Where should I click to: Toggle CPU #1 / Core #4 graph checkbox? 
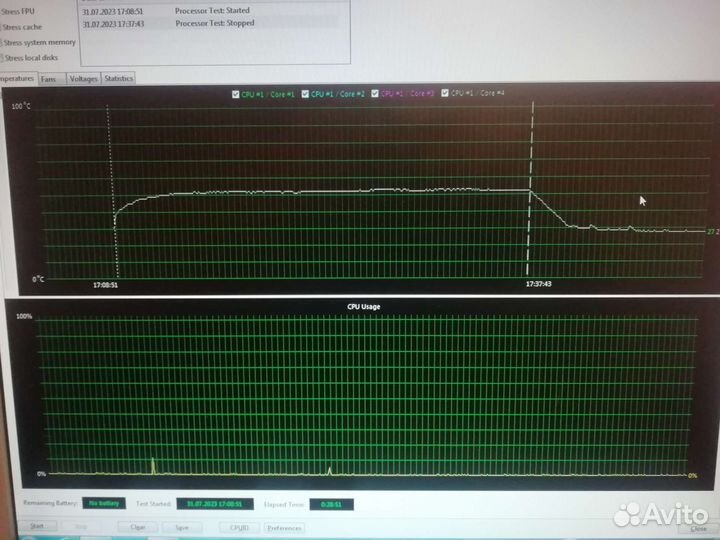pos(444,93)
